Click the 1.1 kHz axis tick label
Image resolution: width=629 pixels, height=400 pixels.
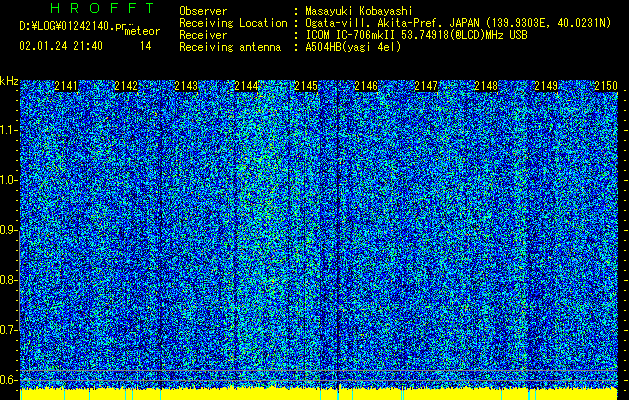click(8, 130)
